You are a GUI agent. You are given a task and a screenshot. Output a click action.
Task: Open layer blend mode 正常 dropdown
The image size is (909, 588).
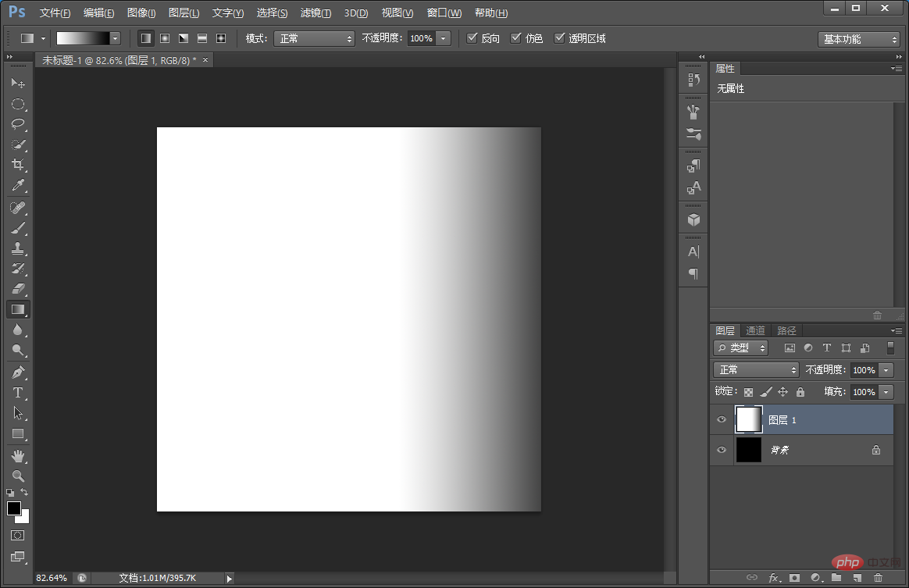pyautogui.click(x=756, y=370)
